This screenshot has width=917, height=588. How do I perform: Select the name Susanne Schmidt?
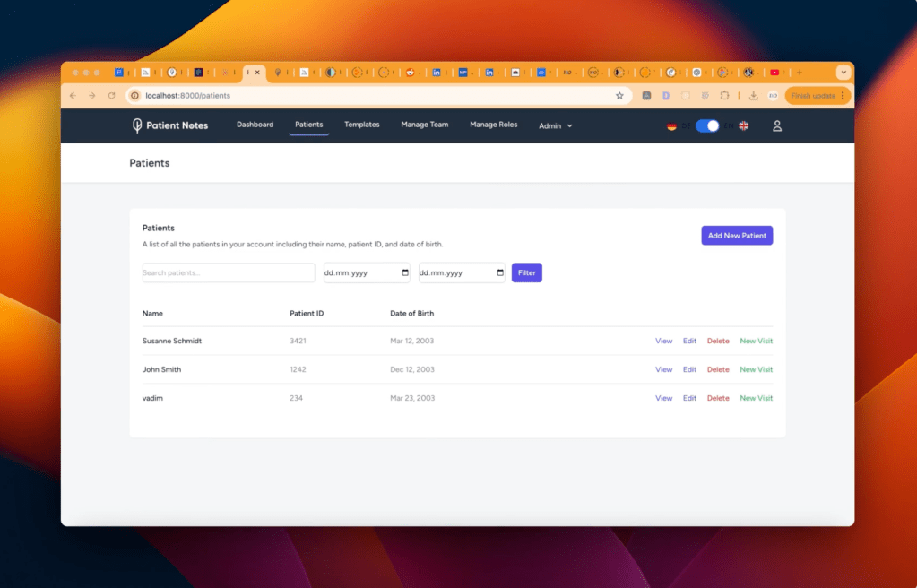tap(172, 341)
